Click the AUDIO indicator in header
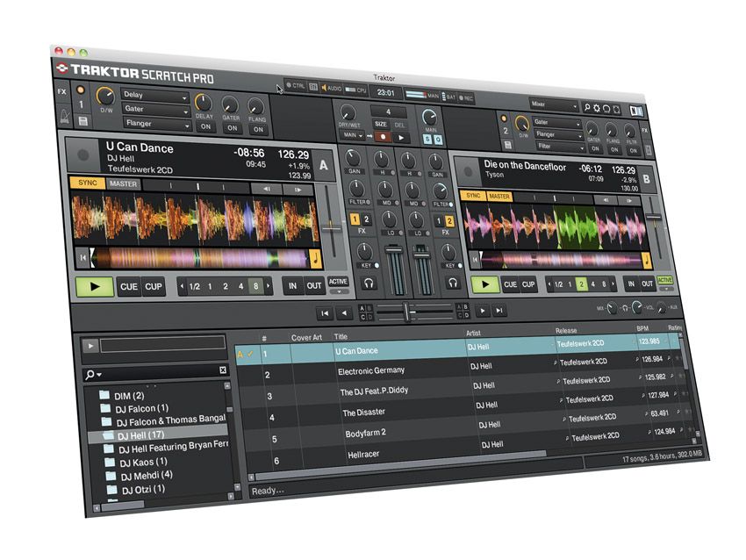 pos(332,88)
